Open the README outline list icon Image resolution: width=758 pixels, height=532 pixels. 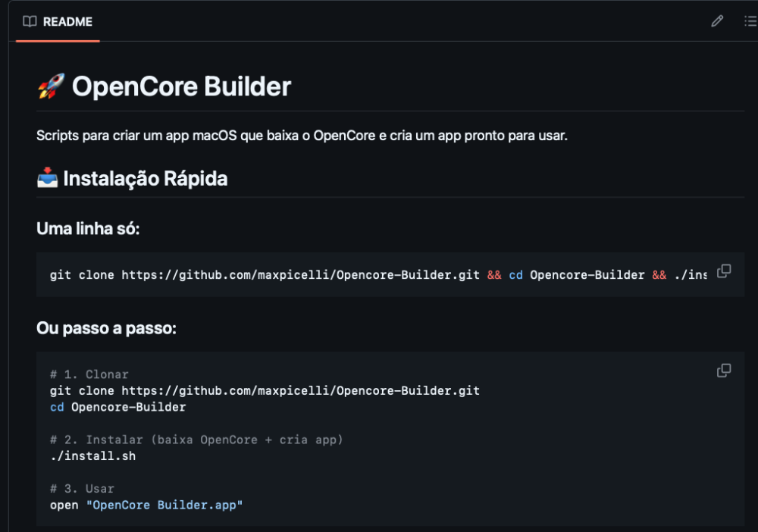point(750,21)
